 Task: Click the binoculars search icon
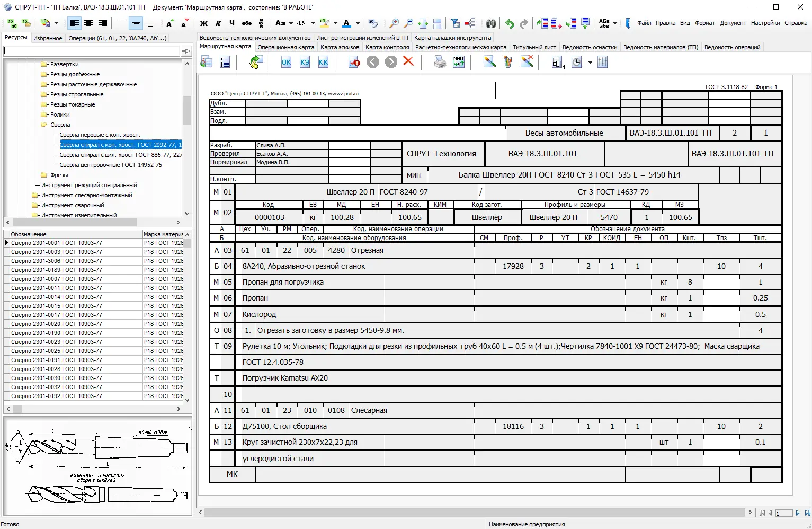(x=491, y=23)
